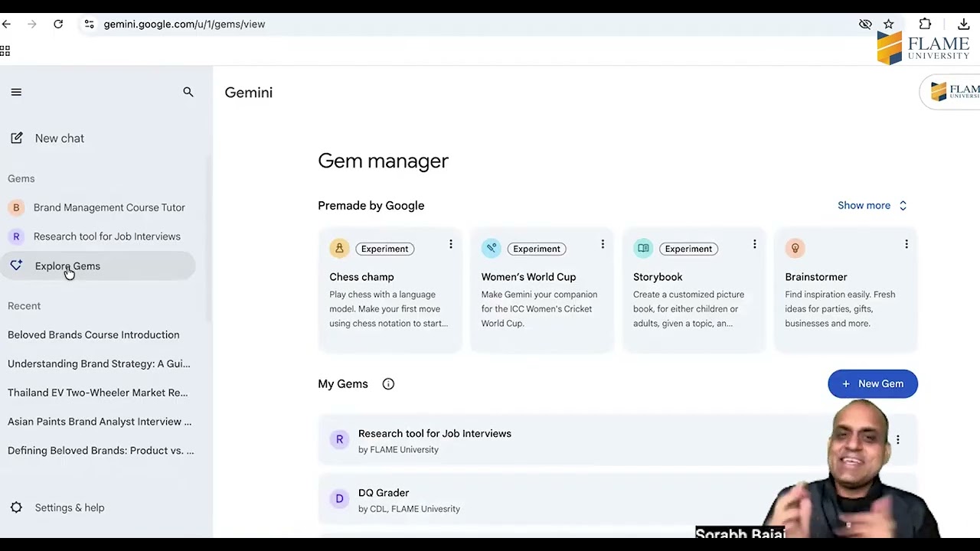The image size is (980, 551).
Task: Open Storybook three-dot options menu
Action: [x=754, y=244]
